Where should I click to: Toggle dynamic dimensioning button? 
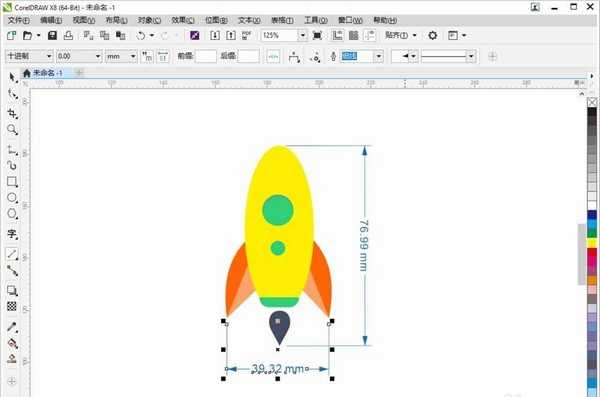pos(273,56)
